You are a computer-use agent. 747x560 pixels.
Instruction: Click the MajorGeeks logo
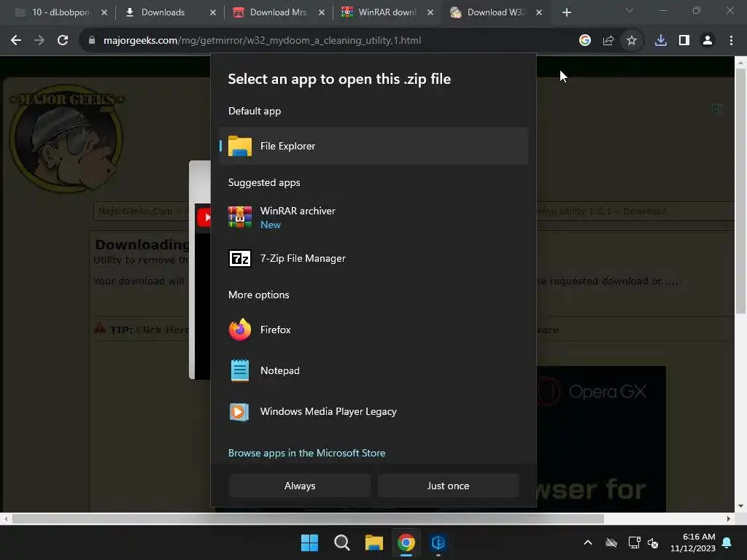coord(66,138)
